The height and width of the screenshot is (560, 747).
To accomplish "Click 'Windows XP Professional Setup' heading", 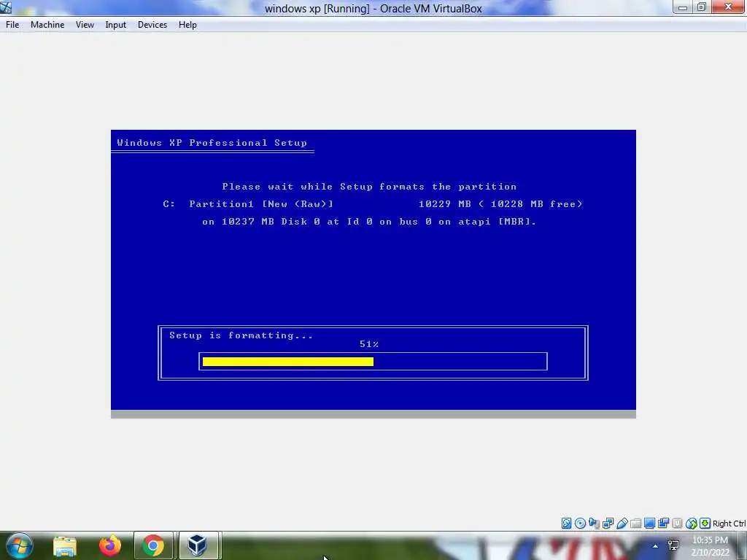I will [212, 143].
